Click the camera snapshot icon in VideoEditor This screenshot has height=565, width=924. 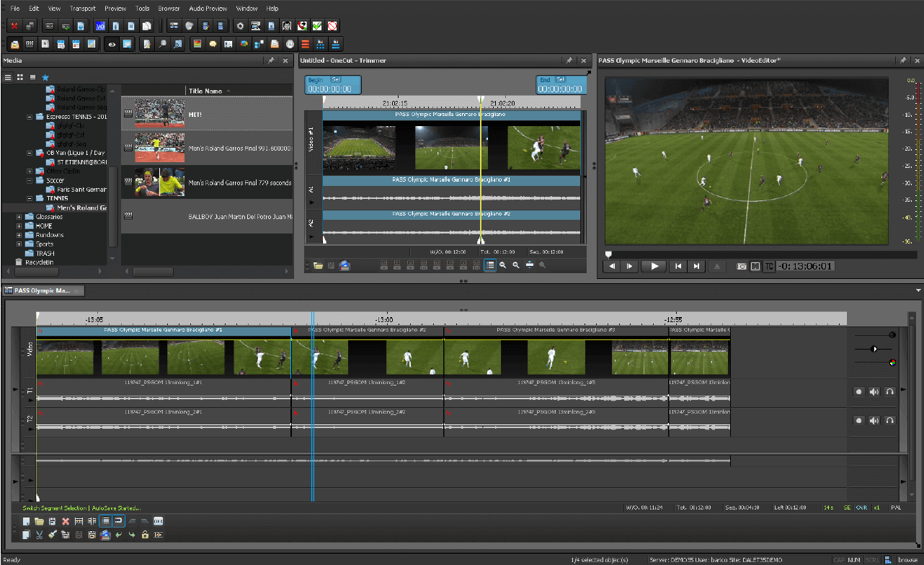coord(741,266)
